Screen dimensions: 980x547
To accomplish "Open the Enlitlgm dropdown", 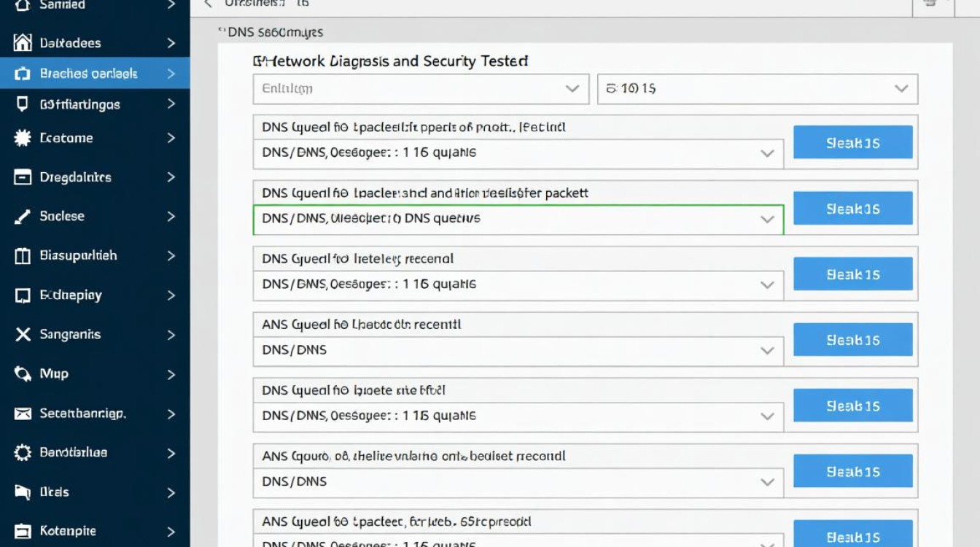I will (421, 89).
